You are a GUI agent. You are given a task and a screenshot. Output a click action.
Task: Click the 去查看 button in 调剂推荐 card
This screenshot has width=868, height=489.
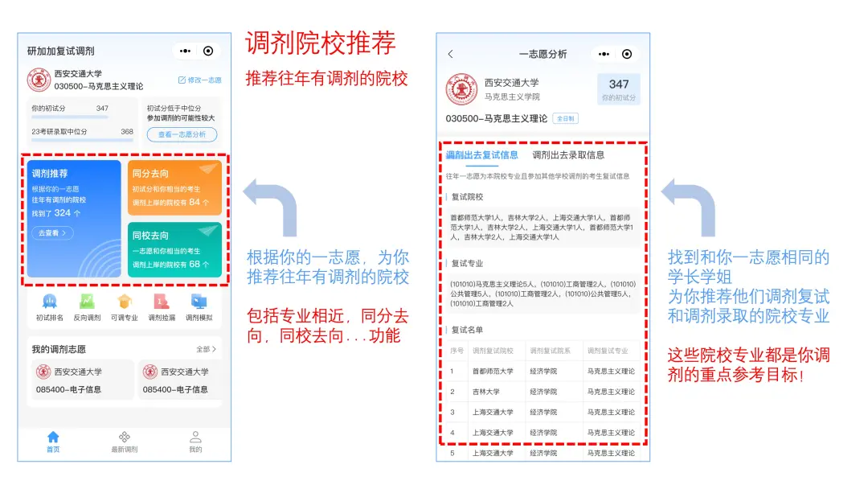pyautogui.click(x=52, y=233)
